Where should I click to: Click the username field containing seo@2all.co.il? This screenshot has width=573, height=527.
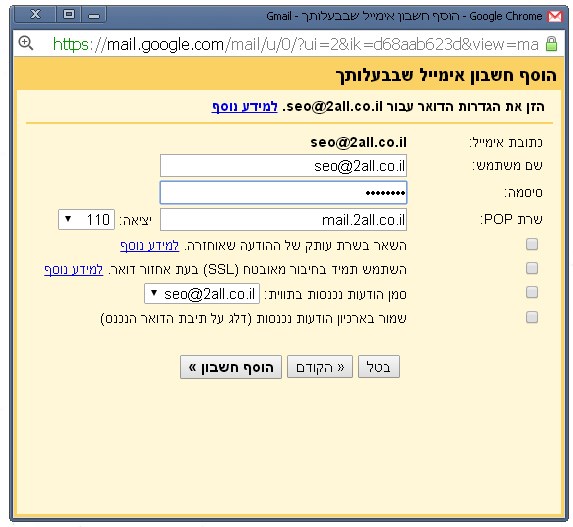(283, 166)
